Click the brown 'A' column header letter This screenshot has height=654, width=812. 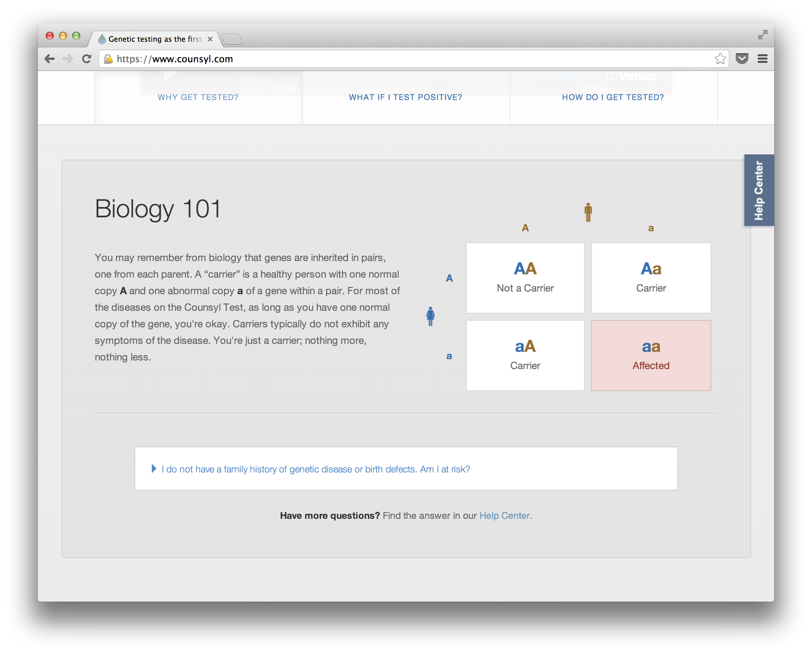525,228
